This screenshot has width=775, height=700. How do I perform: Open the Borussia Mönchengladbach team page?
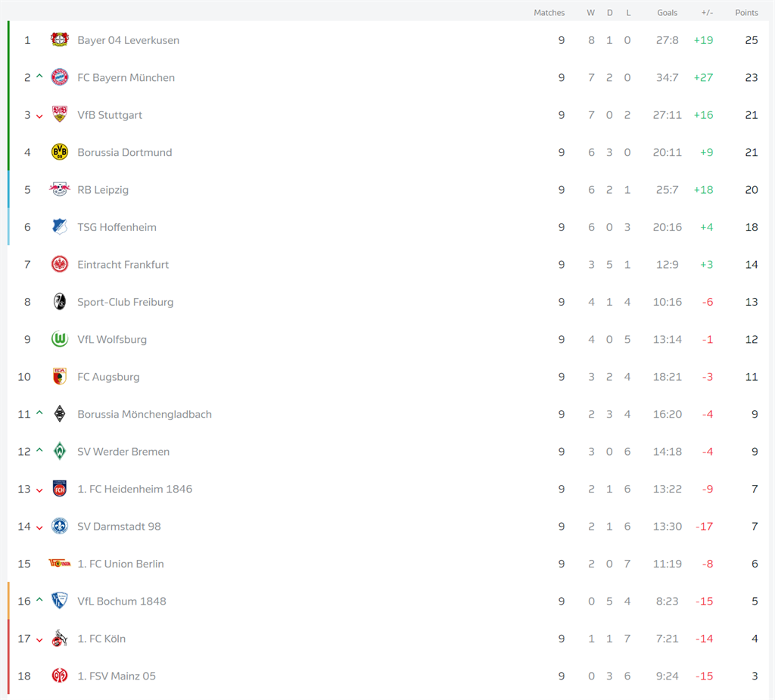click(145, 414)
